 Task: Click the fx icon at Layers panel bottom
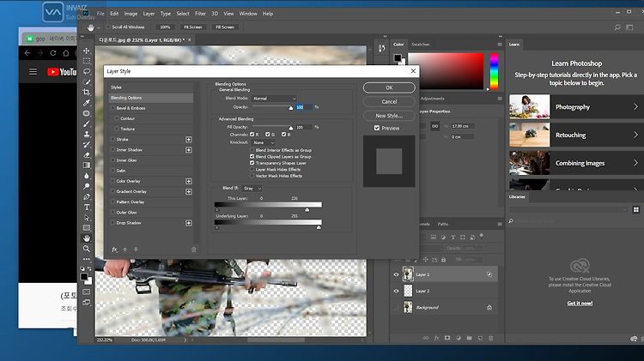(x=436, y=338)
